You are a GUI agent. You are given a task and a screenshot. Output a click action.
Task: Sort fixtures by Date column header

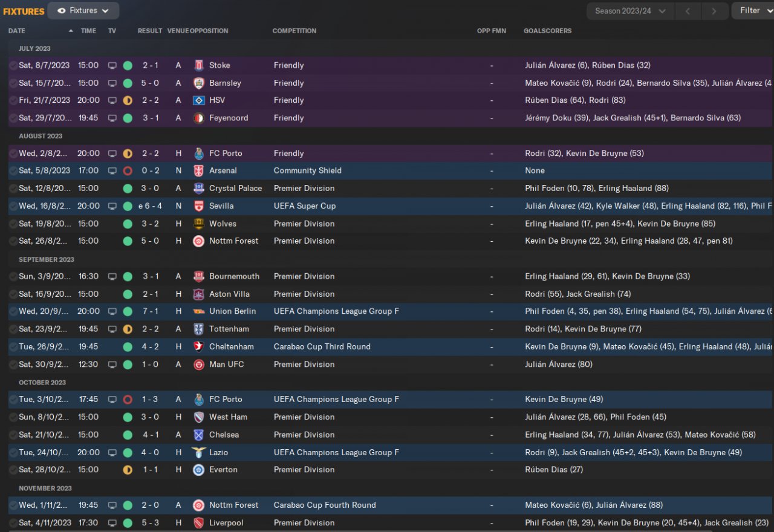point(17,31)
